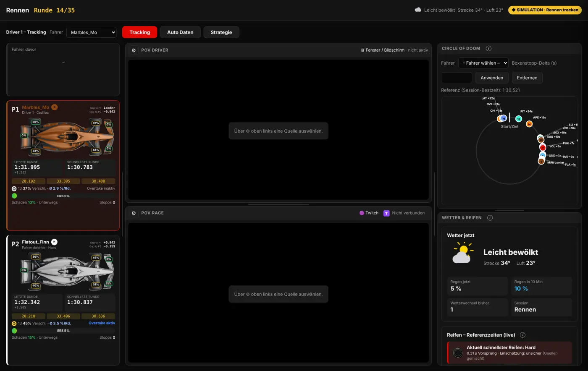Click Flatout_Finn's compound H badge
Viewport: 588px width, 371px height.
pyautogui.click(x=54, y=242)
